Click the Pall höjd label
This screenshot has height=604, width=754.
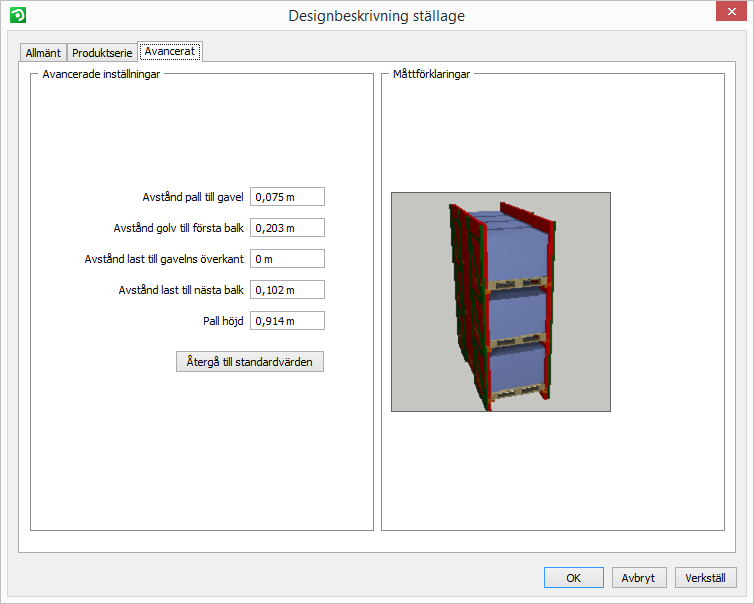223,321
